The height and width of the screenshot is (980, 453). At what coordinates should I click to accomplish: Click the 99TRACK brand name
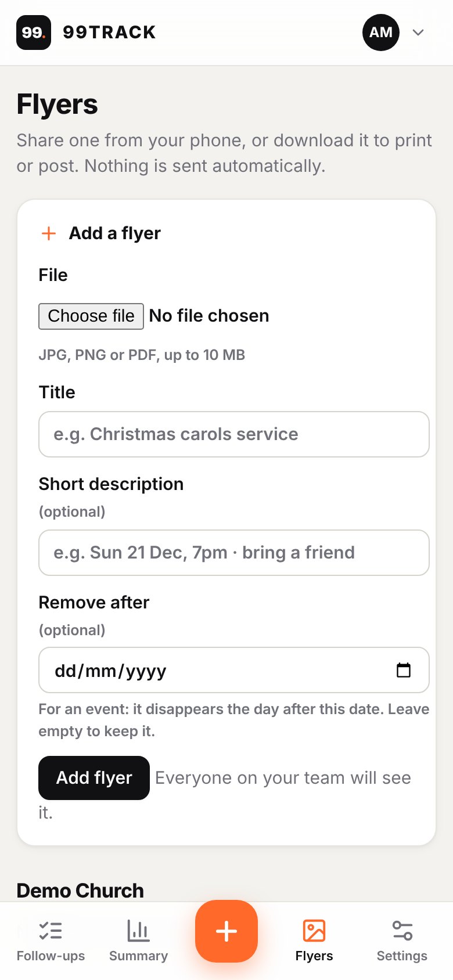(x=109, y=33)
